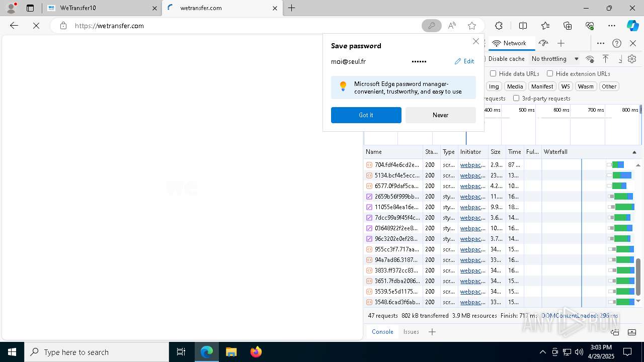This screenshot has width=644, height=362.
Task: Open a new browser tab
Action: [291, 8]
